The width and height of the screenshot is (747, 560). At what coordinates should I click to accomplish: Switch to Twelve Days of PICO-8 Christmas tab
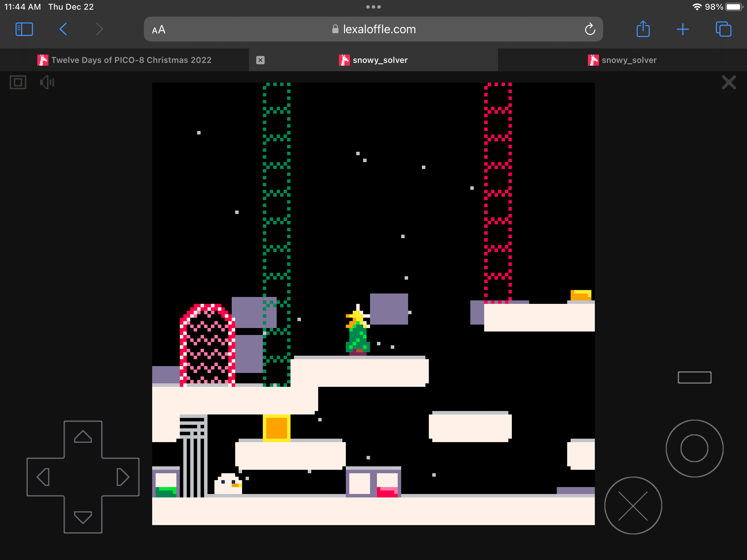pyautogui.click(x=124, y=60)
